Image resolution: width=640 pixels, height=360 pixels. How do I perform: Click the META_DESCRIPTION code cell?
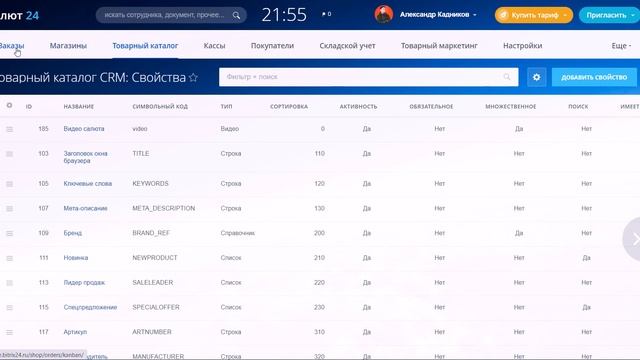pyautogui.click(x=163, y=208)
